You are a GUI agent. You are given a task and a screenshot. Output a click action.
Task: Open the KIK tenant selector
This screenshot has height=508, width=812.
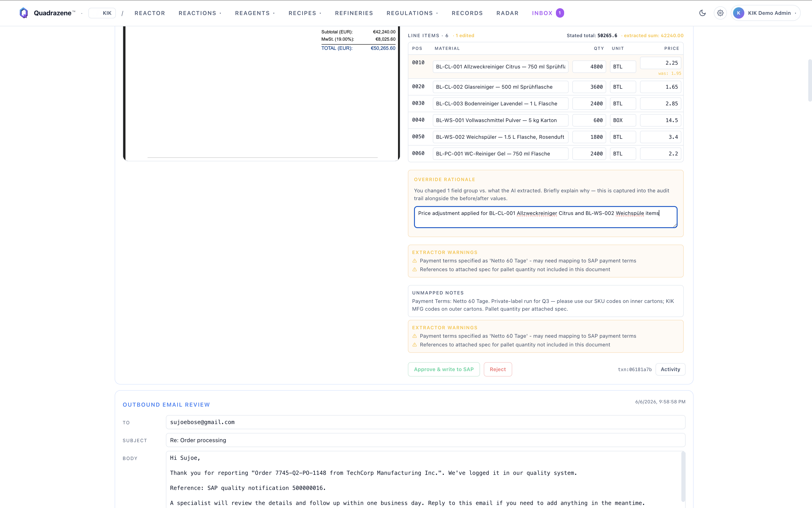tap(102, 13)
